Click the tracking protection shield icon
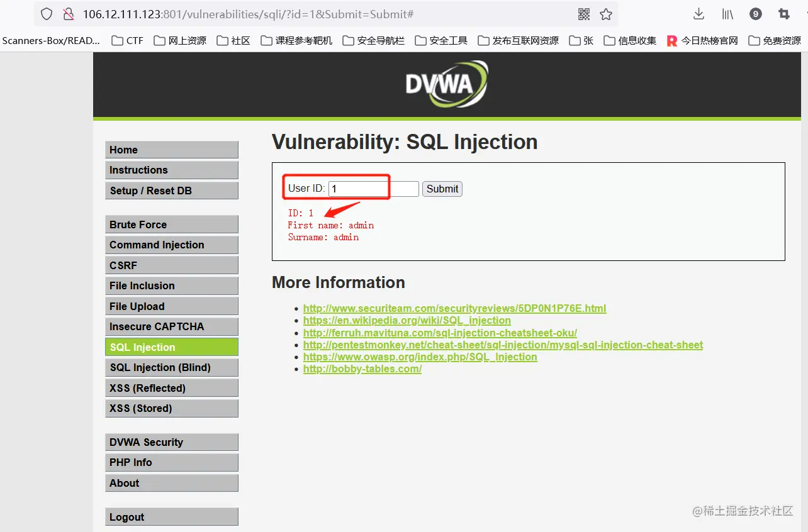The height and width of the screenshot is (532, 808). pos(47,14)
